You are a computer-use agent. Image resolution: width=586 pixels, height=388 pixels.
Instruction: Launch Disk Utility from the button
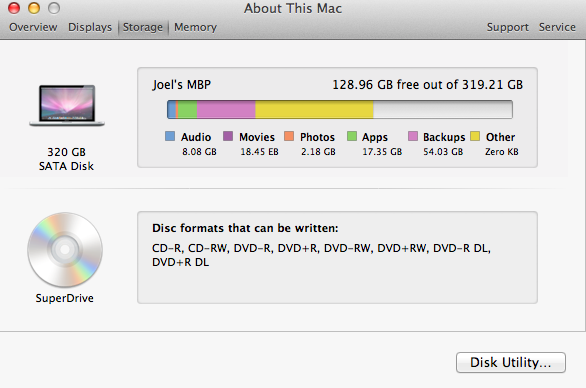[511, 362]
